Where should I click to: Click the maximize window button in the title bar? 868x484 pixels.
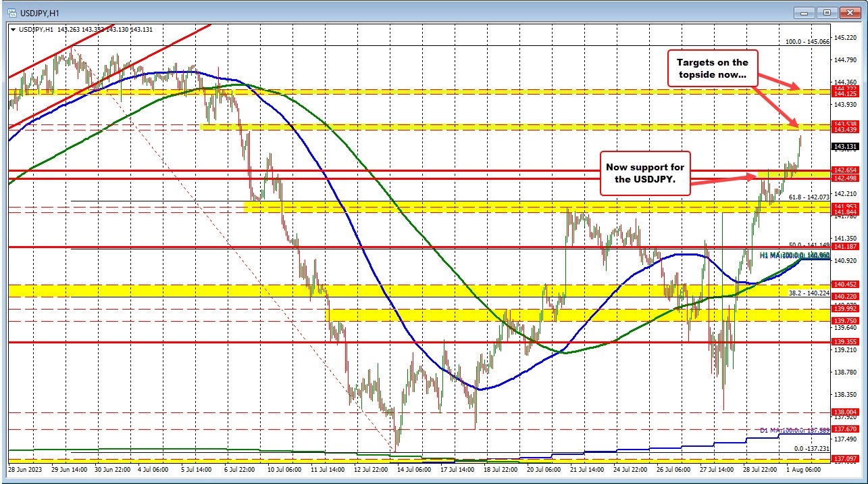click(825, 12)
